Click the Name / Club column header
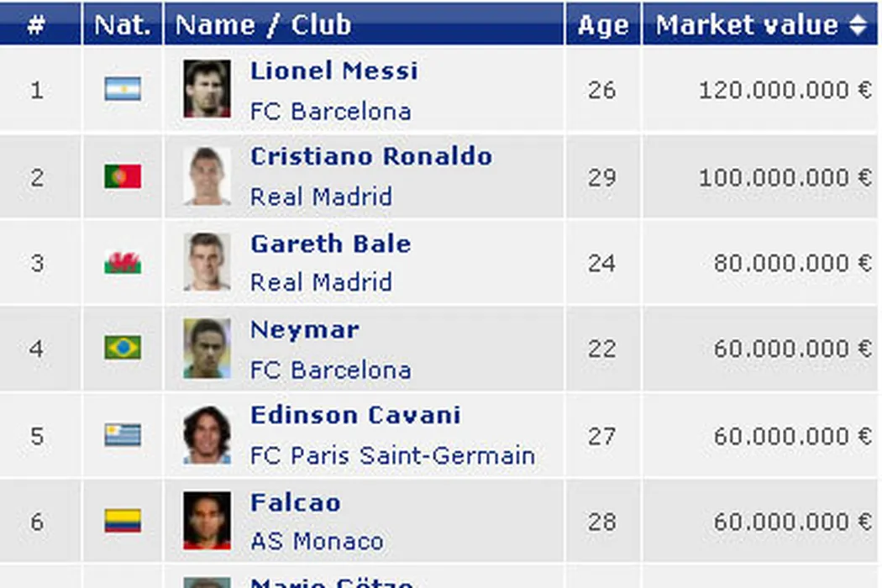 [263, 24]
